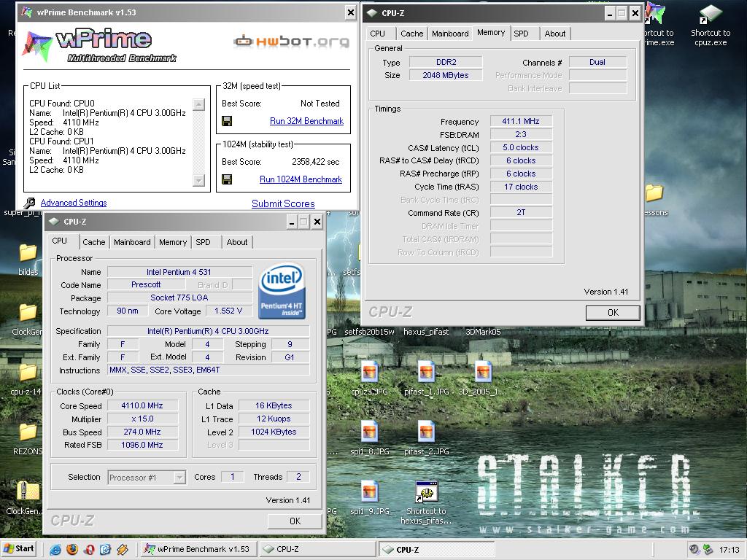Click the Submit Scores link
The height and width of the screenshot is (560, 747).
click(283, 204)
